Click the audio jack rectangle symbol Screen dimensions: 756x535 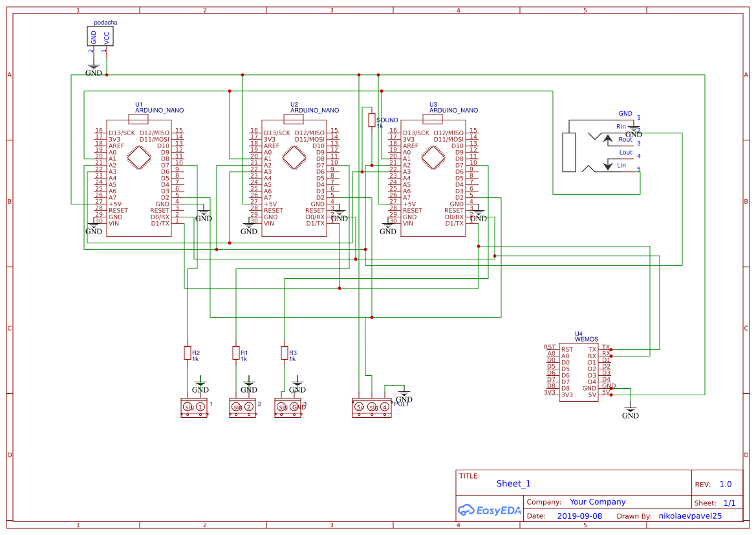pos(569,153)
